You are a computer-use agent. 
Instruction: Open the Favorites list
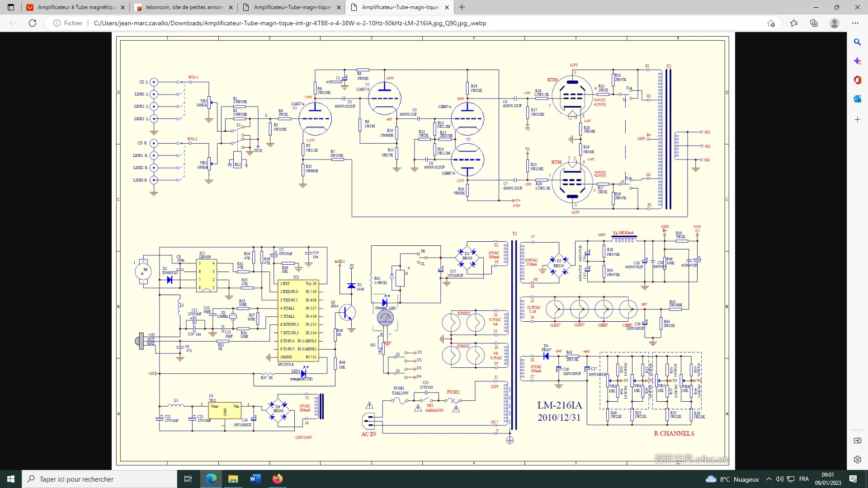tap(794, 23)
